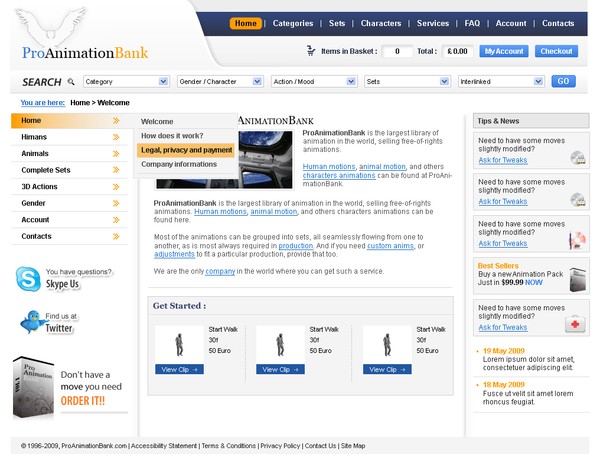
Task: Click the second View Clip button
Action: (280, 369)
